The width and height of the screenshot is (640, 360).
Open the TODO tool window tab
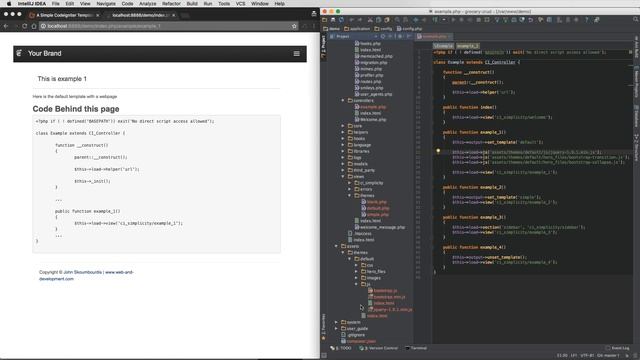pyautogui.click(x=341, y=348)
